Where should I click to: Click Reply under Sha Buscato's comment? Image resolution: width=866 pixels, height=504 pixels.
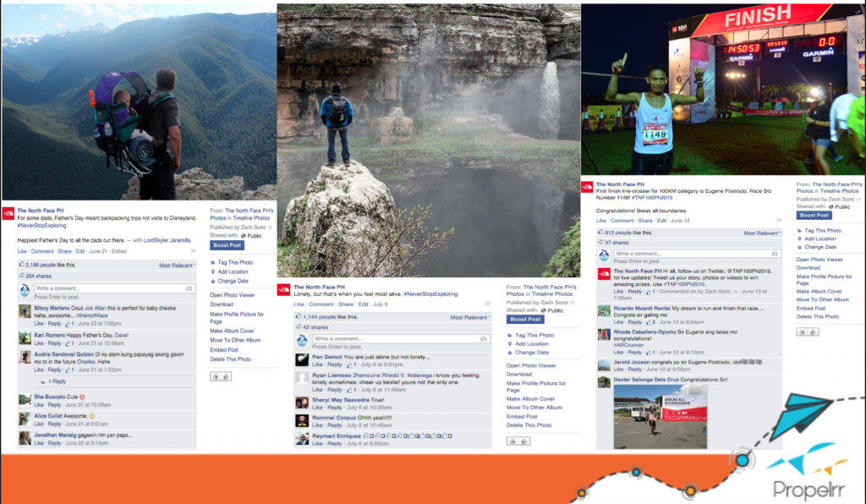pyautogui.click(x=54, y=404)
